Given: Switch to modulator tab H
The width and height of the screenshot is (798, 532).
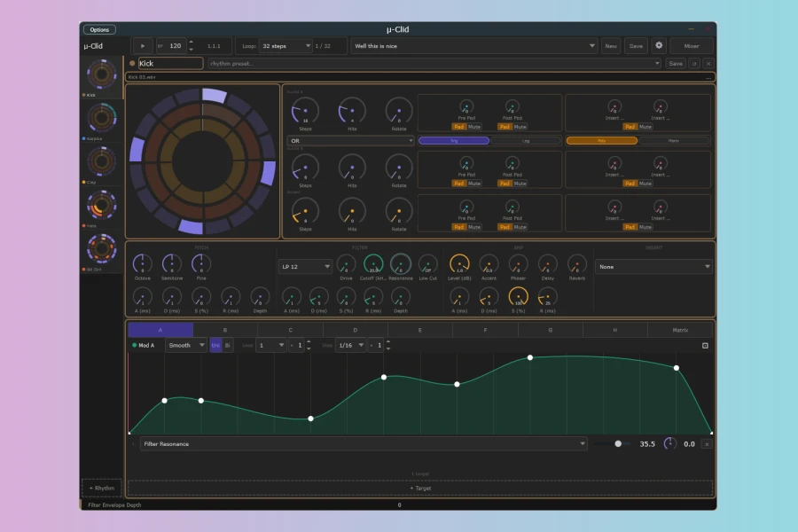Looking at the screenshot, I should (x=614, y=330).
